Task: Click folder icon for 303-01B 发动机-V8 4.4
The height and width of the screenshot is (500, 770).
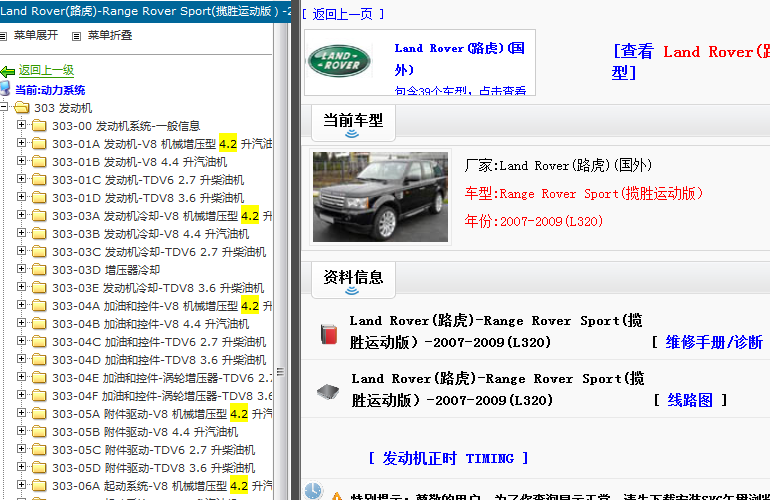Action: [39, 162]
